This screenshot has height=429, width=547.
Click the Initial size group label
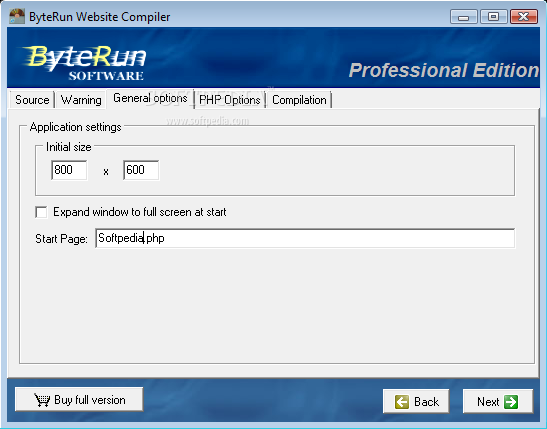tap(69, 147)
